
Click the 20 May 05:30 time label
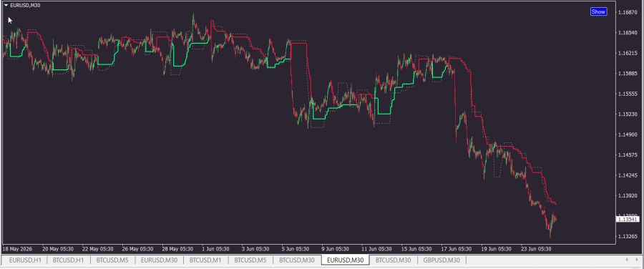(57, 249)
